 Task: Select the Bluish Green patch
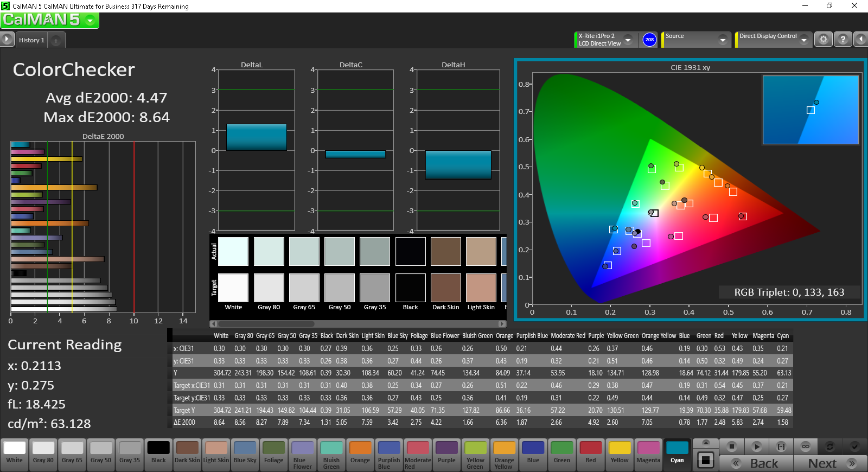pyautogui.click(x=331, y=455)
